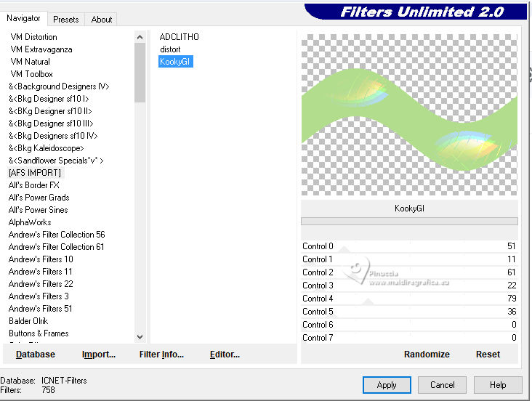This screenshot has height=401, width=532.
Task: Click the Apply button
Action: pos(387,385)
